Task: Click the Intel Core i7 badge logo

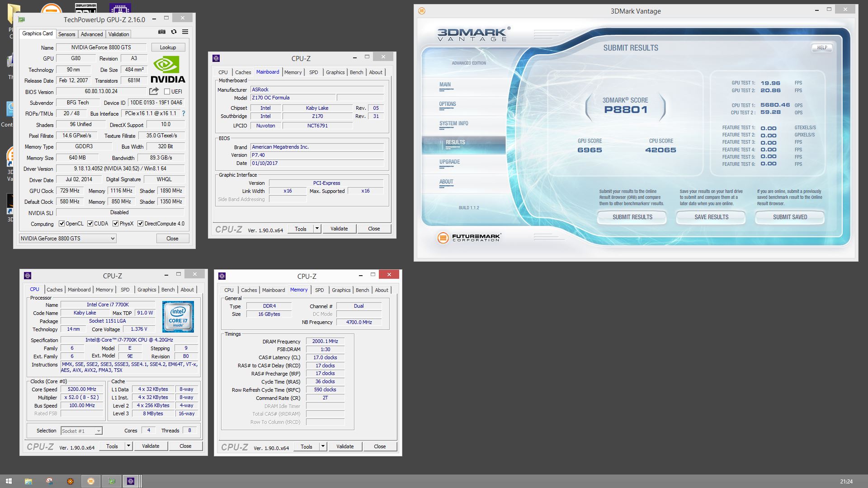Action: (178, 317)
